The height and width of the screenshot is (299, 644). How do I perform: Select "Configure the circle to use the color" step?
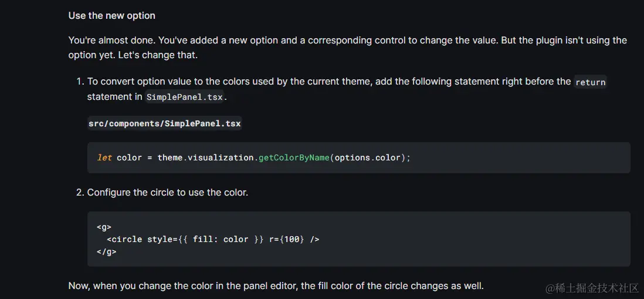point(167,192)
